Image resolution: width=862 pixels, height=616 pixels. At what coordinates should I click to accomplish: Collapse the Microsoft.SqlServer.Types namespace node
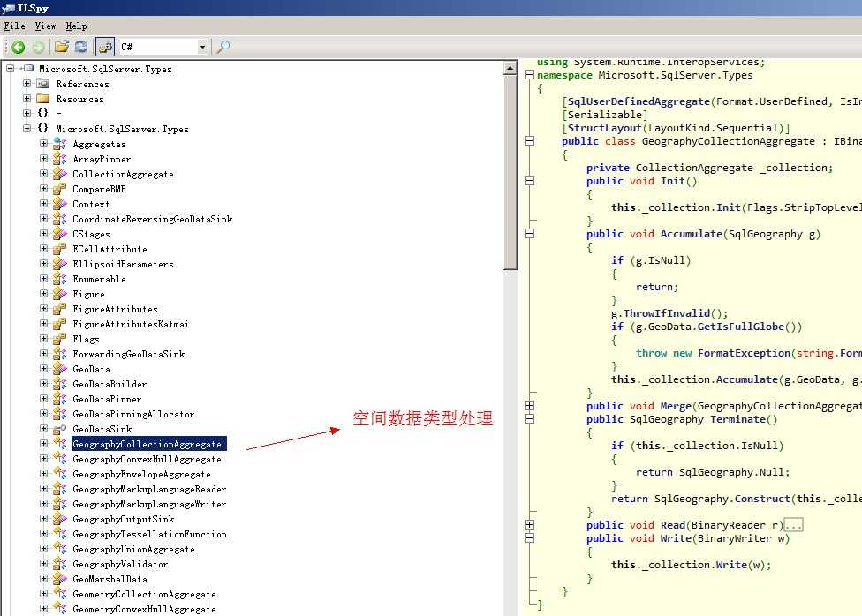[26, 129]
